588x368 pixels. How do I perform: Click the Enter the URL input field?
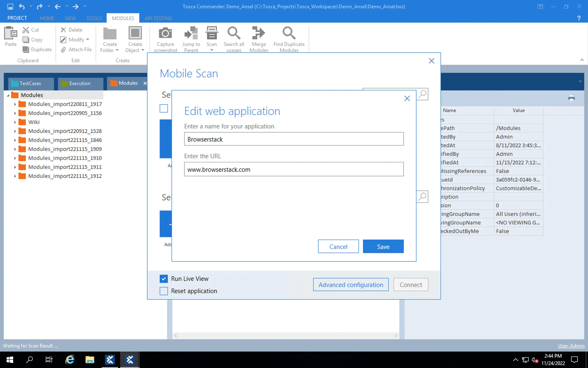(294, 169)
